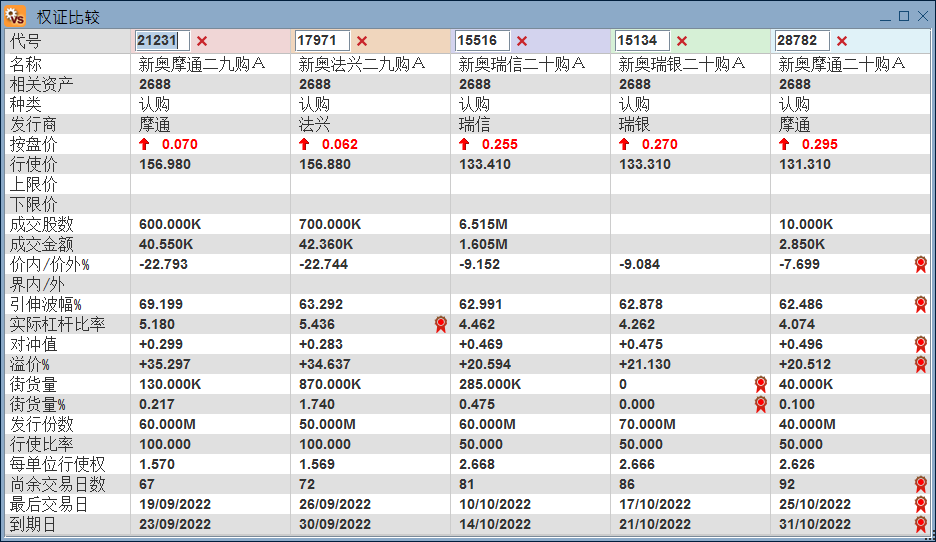
Task: Click the code input box with 15516
Action: point(482,41)
